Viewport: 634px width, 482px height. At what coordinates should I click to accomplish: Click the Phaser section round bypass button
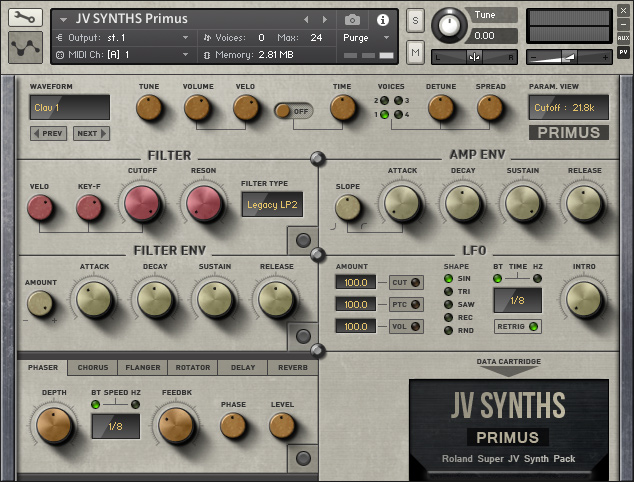tap(303, 458)
